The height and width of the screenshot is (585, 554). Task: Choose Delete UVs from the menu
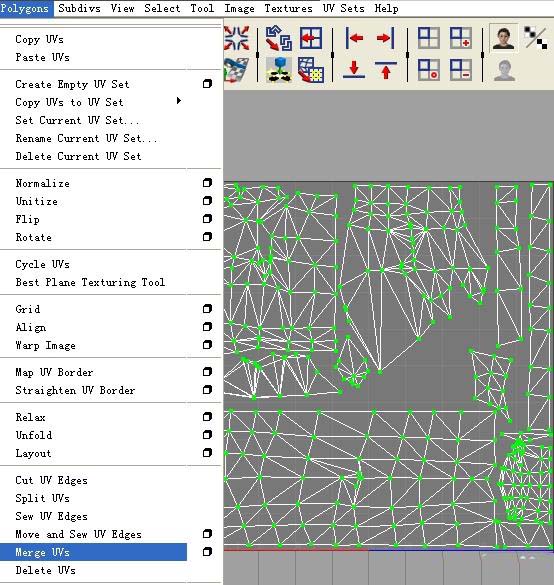coord(45,570)
